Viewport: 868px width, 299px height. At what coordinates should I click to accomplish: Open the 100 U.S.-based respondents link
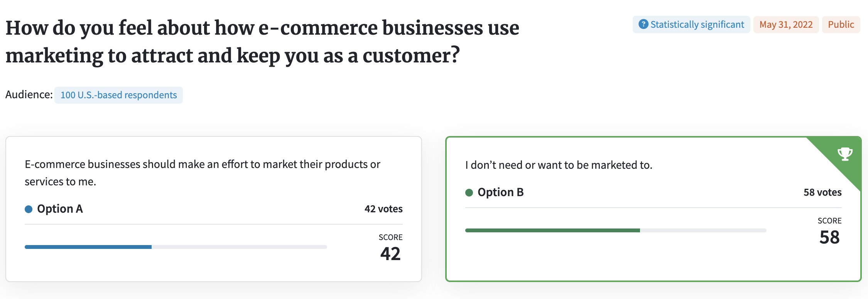point(118,95)
